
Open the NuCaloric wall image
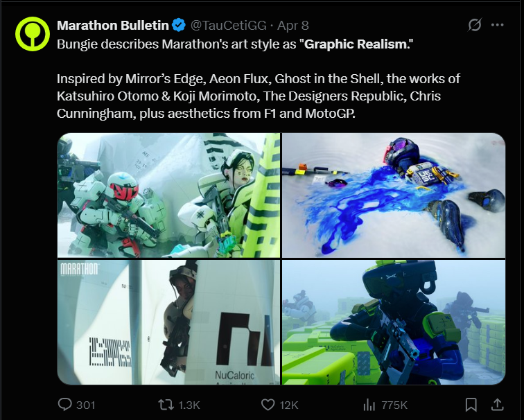[x=168, y=322]
